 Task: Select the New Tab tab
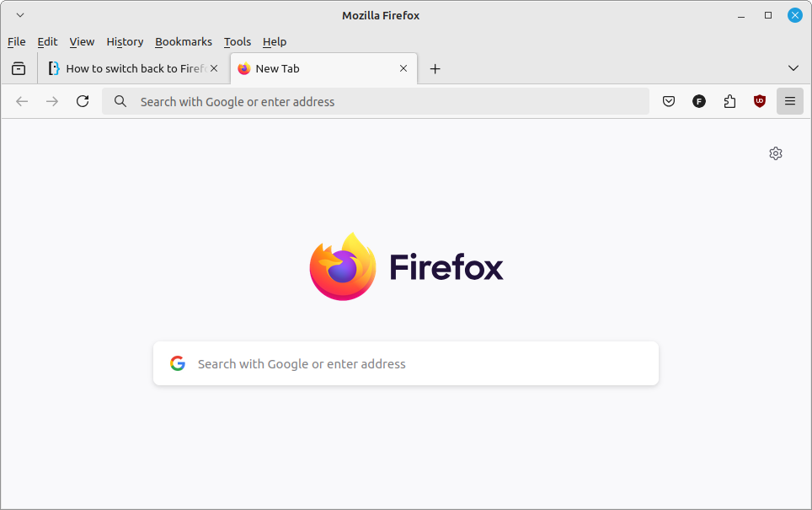323,68
